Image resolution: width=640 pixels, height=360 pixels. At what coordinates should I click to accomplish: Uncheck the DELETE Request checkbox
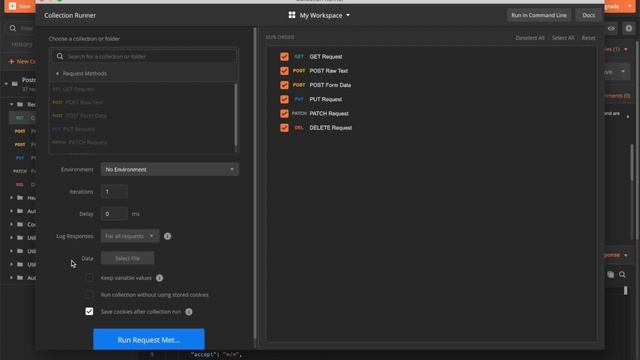click(284, 128)
